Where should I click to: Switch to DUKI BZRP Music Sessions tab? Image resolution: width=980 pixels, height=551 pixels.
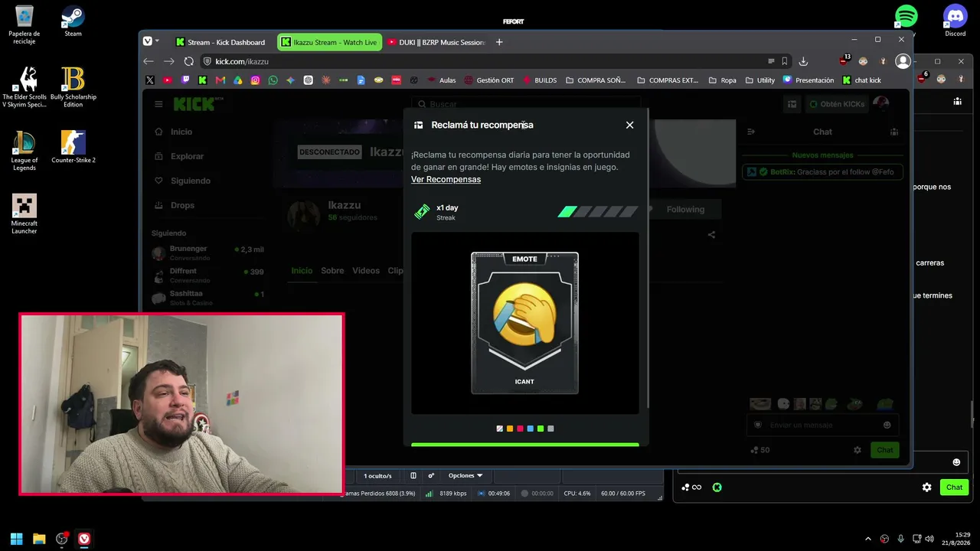(436, 42)
